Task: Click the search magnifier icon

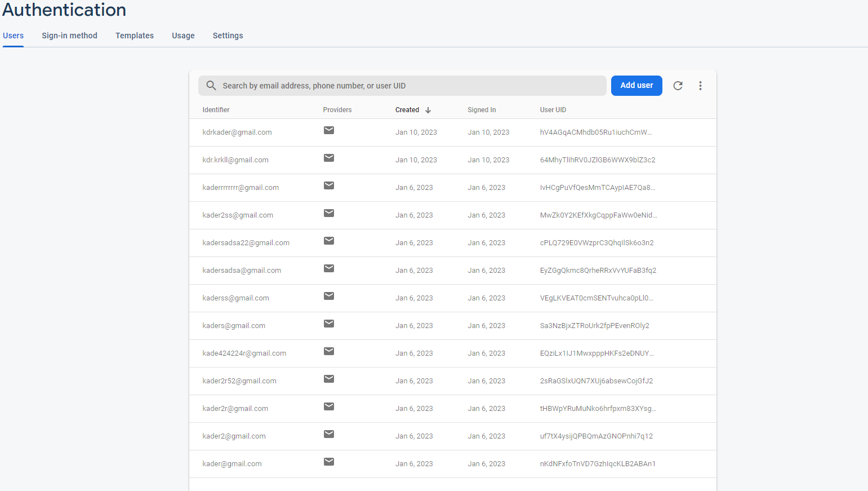Action: coord(211,85)
